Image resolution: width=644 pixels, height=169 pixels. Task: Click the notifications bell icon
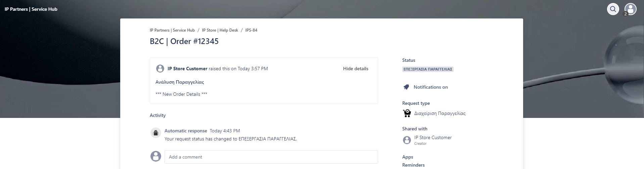(x=406, y=87)
